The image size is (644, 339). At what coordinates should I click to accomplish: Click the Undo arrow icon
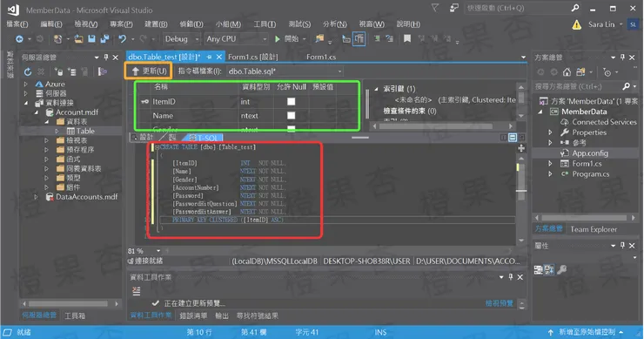click(x=122, y=38)
